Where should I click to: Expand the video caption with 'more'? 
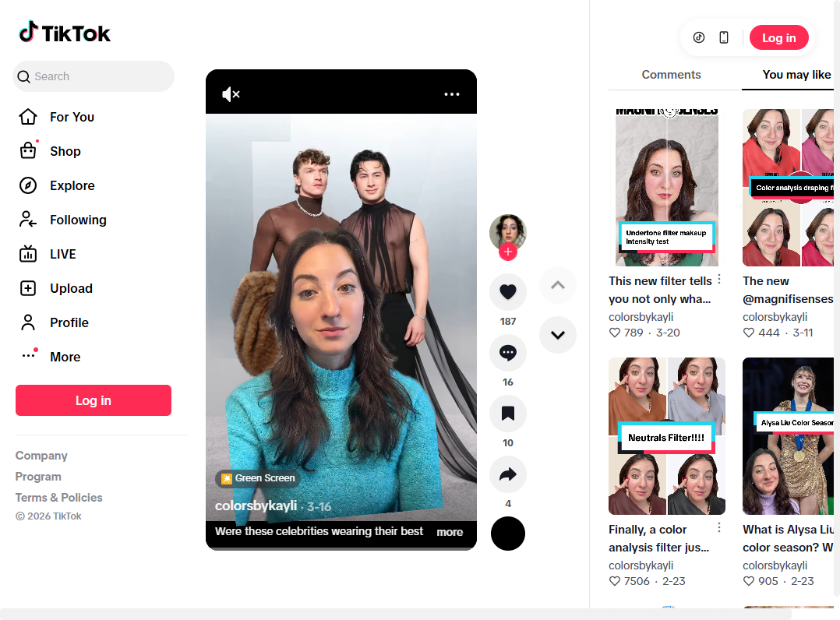(x=450, y=532)
